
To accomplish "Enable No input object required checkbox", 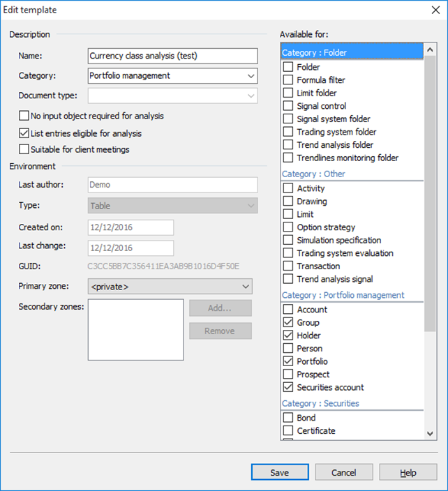I will tap(24, 116).
